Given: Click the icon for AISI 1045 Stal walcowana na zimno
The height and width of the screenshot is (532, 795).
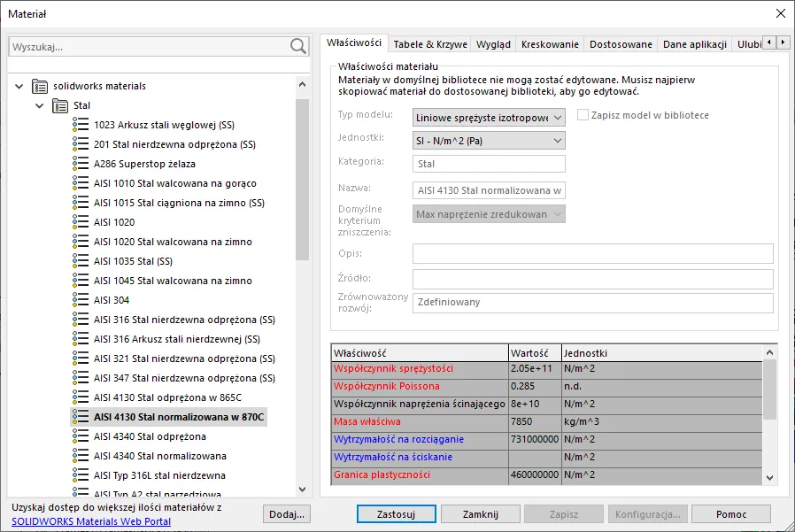Looking at the screenshot, I should pos(81,281).
